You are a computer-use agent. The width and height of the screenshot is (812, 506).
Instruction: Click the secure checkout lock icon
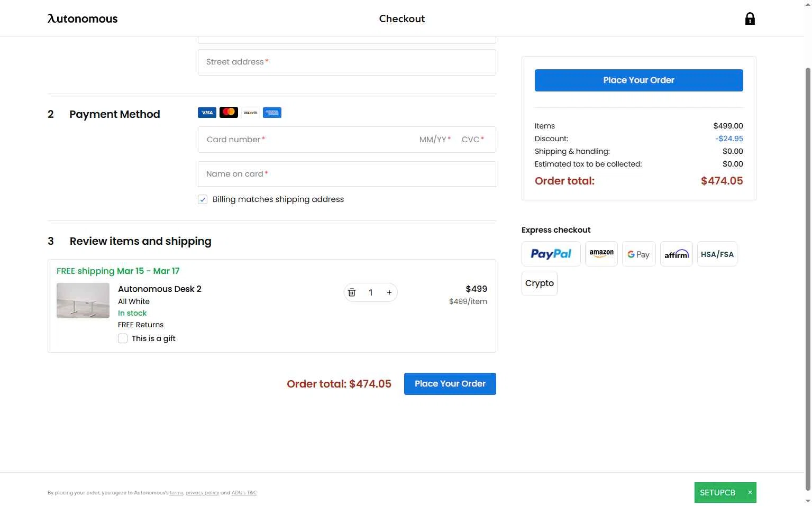tap(750, 19)
